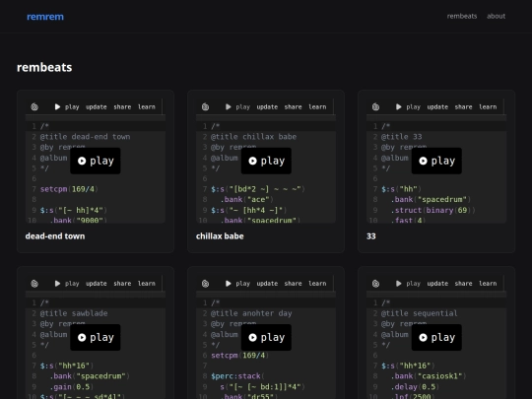Click the Strudel logo icon in sawblade card
532x399 pixels.
point(34,284)
